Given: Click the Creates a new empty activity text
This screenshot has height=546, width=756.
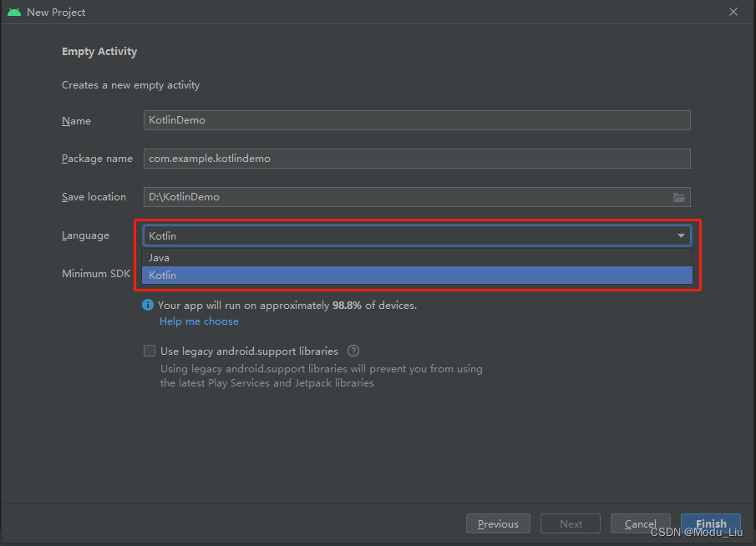Looking at the screenshot, I should 130,85.
